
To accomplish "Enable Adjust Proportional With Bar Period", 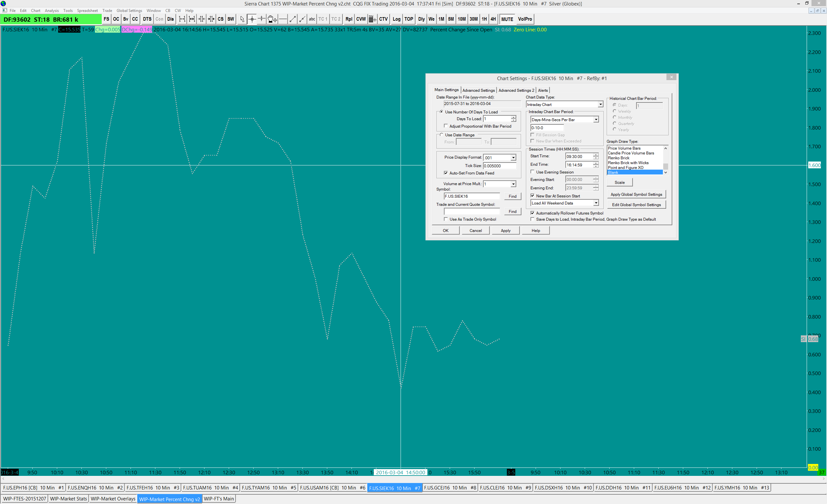I will tap(446, 126).
